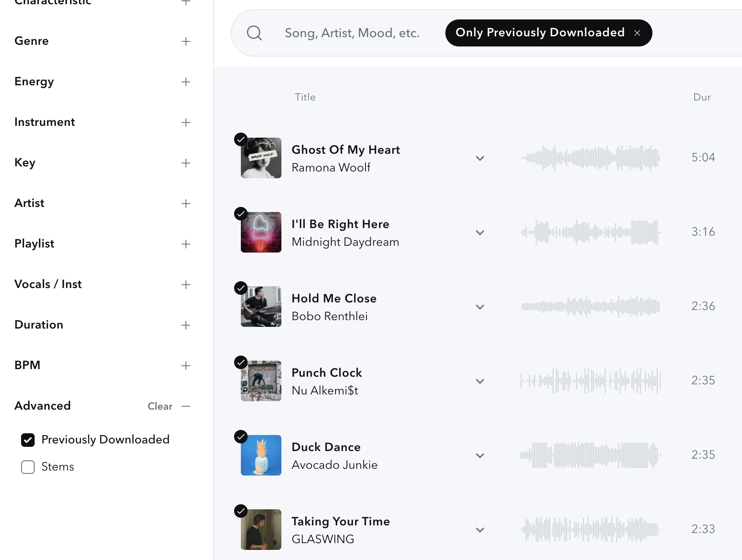Seek within I'll Be Right Here waveform

click(x=591, y=232)
